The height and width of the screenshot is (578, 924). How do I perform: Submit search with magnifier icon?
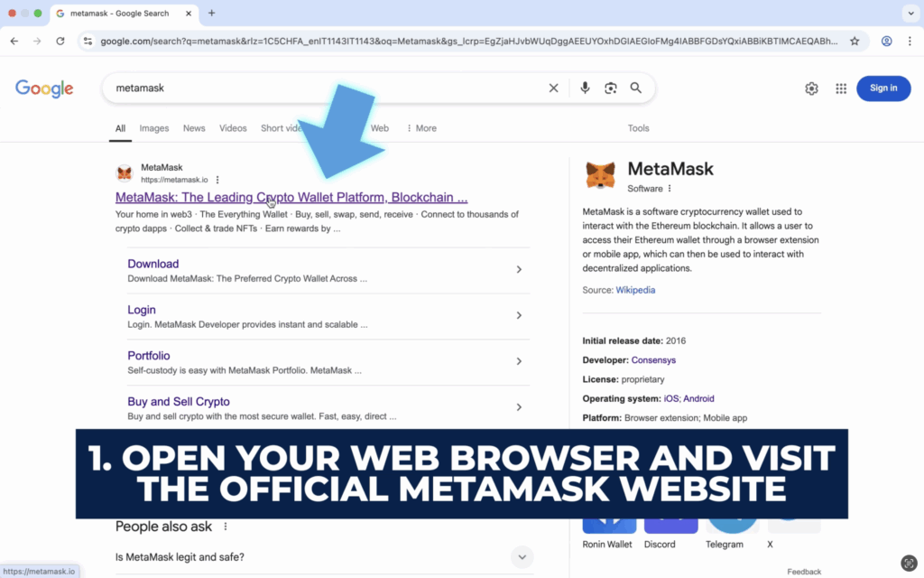click(636, 88)
